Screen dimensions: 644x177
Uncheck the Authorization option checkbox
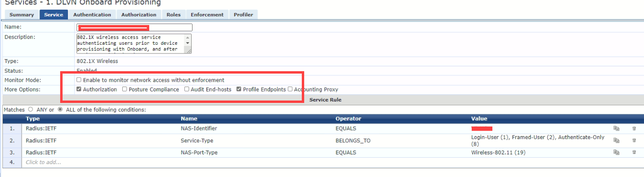(x=79, y=89)
